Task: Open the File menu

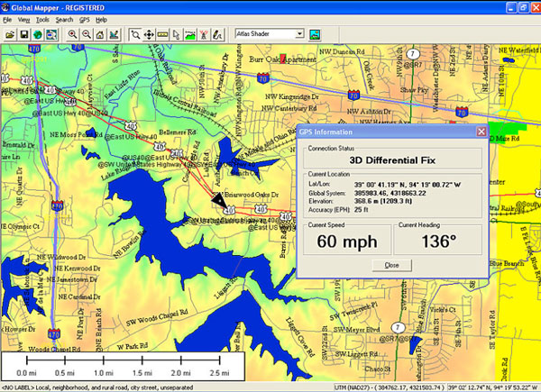Action: pyautogui.click(x=7, y=19)
